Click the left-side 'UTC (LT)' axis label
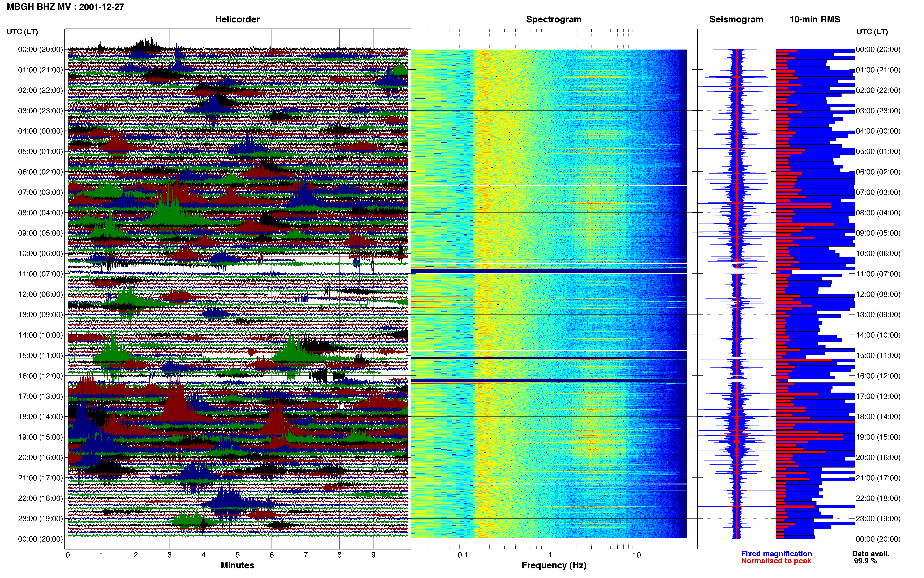The height and width of the screenshot is (578, 924). [x=22, y=32]
